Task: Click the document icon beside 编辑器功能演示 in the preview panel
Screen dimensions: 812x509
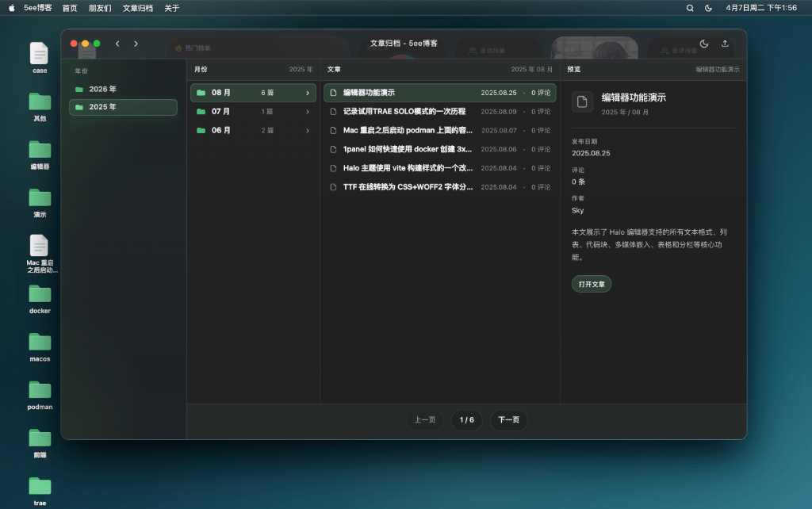Action: coord(582,101)
